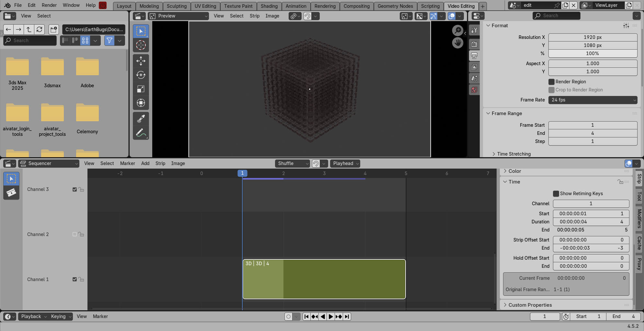The height and width of the screenshot is (331, 644).
Task: Jump to the timeline end frame
Action: (347, 316)
